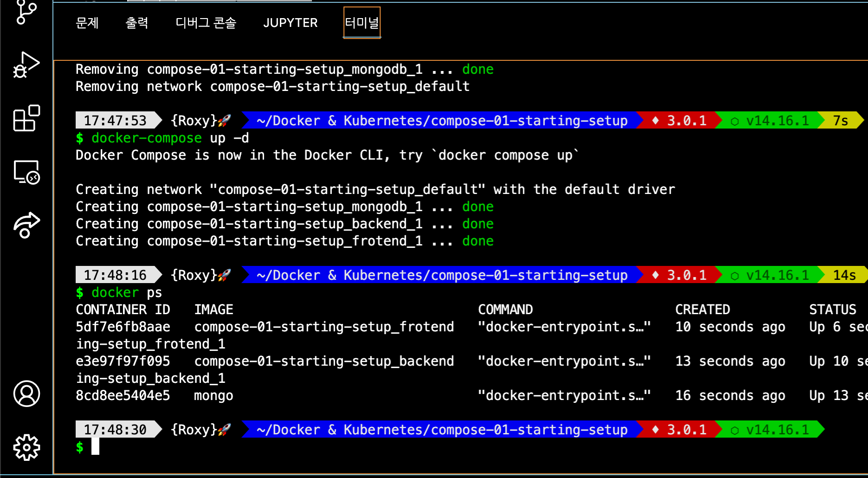Open the Accounts menu
The image size is (868, 478).
pos(26,394)
